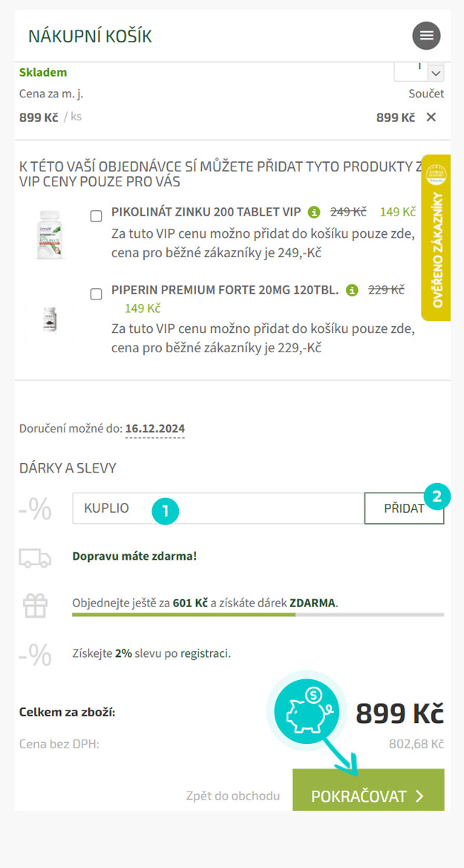
Task: Click info icon next to Pikolinát Zinku
Action: [x=314, y=212]
